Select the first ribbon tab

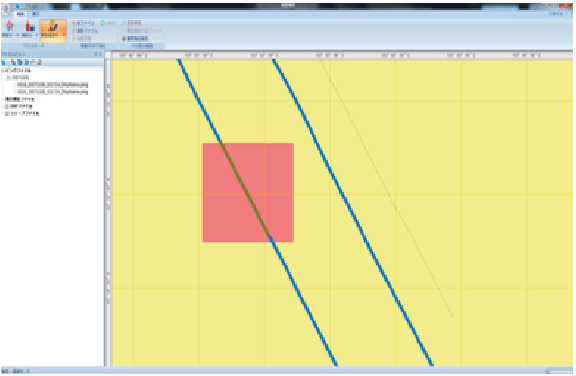(x=21, y=14)
